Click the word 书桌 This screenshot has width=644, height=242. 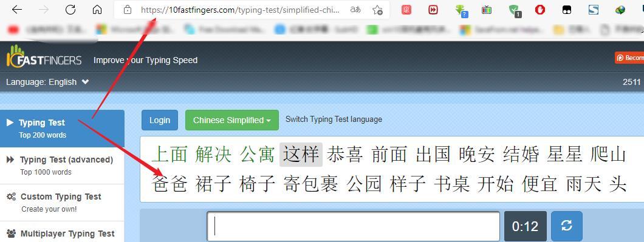pyautogui.click(x=452, y=184)
